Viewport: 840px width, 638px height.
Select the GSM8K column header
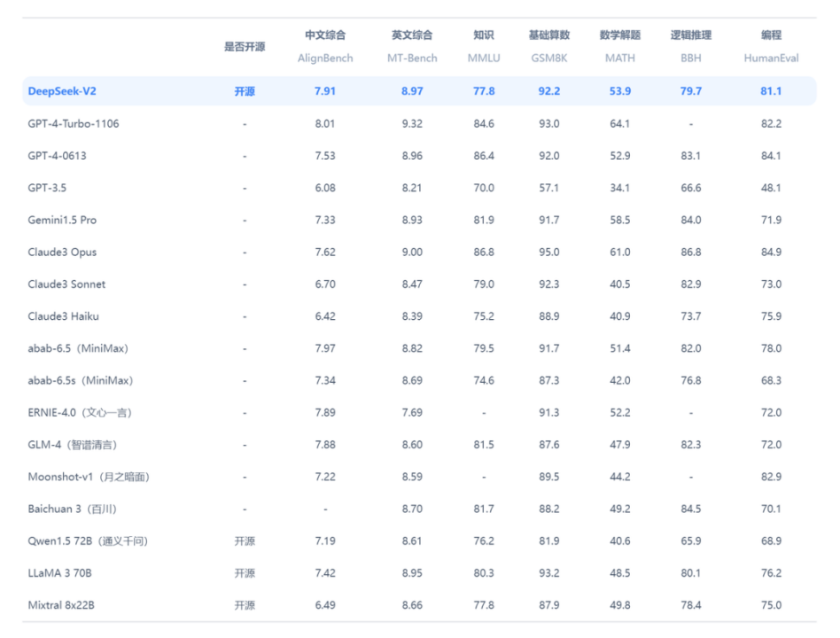tap(549, 58)
